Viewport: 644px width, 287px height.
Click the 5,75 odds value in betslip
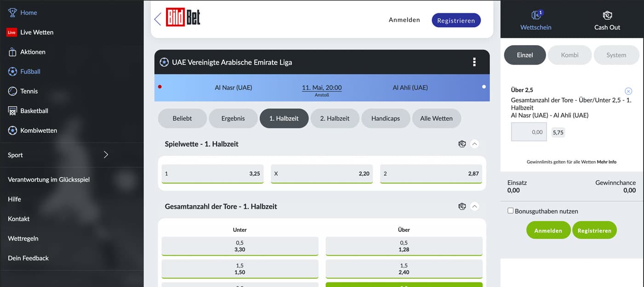pos(558,132)
